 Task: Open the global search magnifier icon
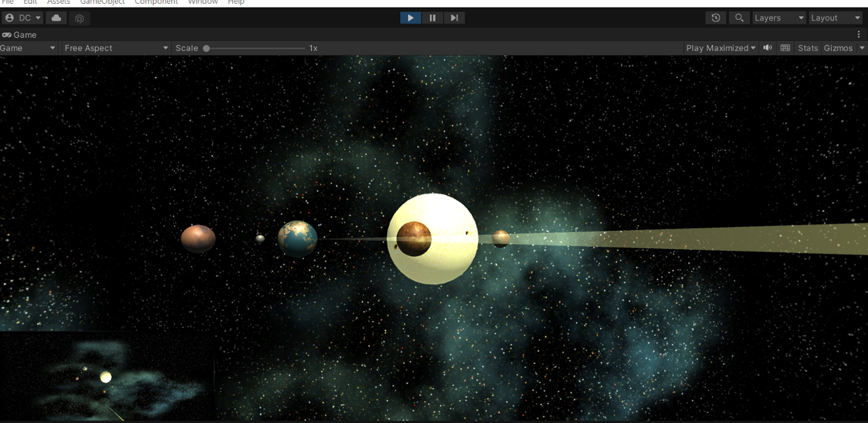(739, 18)
